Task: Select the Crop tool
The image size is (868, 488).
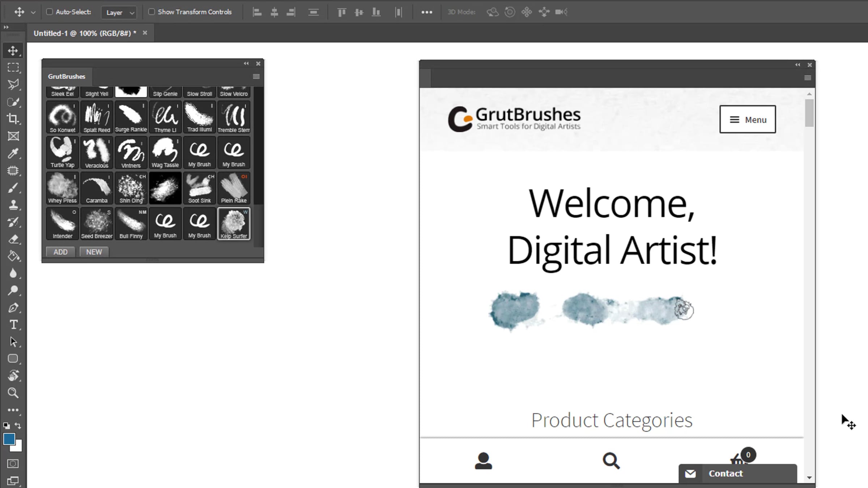Action: pyautogui.click(x=13, y=119)
